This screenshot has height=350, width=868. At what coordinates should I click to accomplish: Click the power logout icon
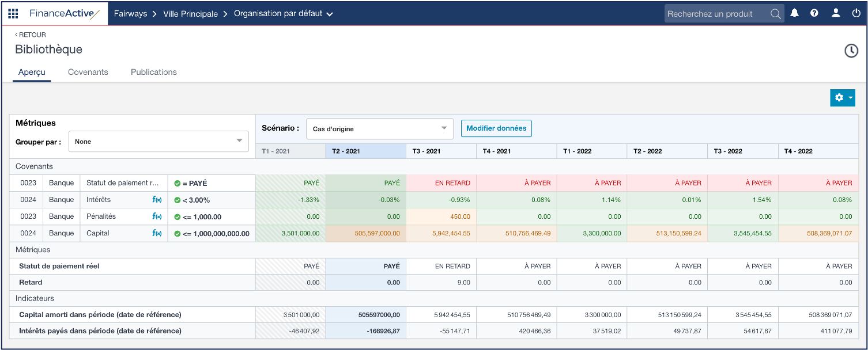point(856,13)
